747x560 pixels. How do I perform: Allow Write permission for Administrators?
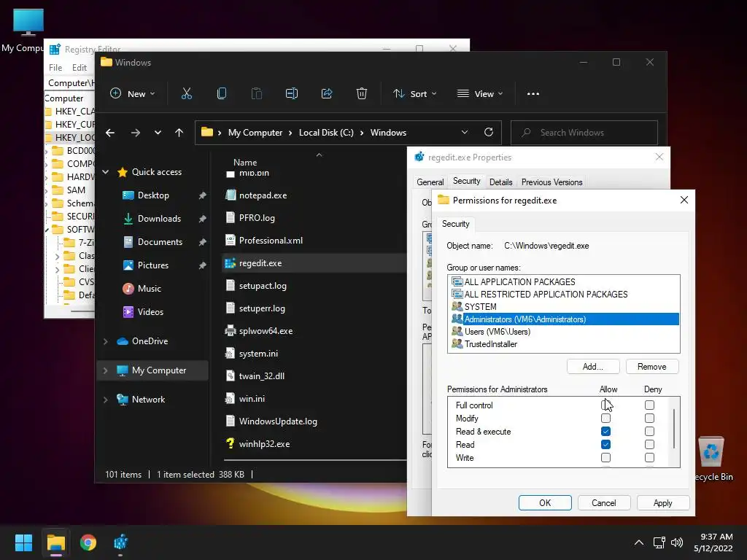click(x=605, y=458)
